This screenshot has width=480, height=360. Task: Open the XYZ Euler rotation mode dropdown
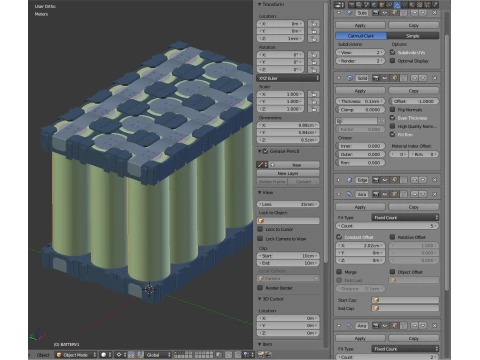(288, 78)
